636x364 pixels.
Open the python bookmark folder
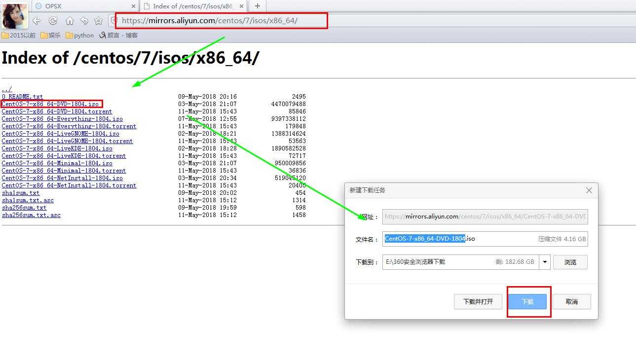click(79, 36)
